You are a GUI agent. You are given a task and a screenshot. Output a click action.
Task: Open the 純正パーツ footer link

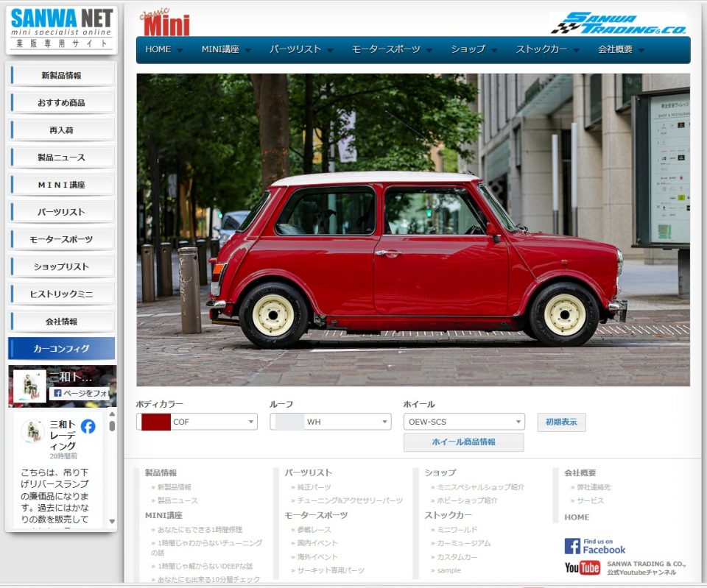pos(314,487)
